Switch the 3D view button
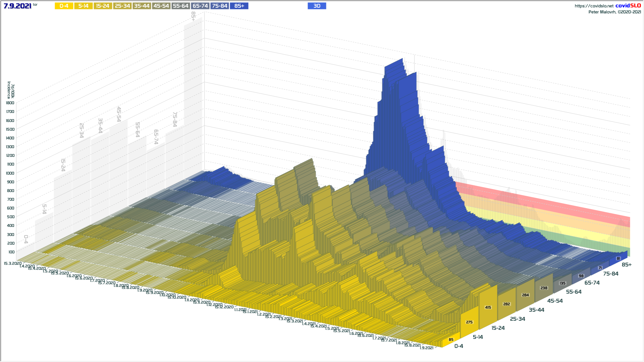Screen dimensions: 644x362 pyautogui.click(x=317, y=6)
